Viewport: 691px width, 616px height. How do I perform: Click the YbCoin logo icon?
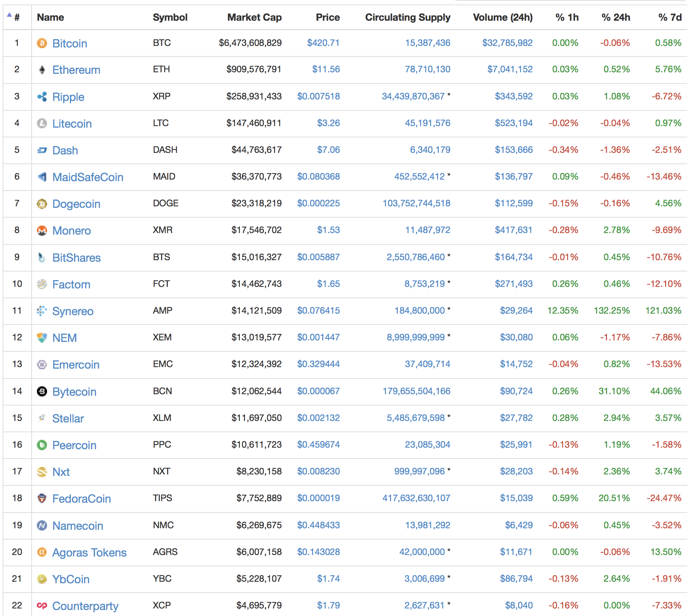(x=42, y=579)
